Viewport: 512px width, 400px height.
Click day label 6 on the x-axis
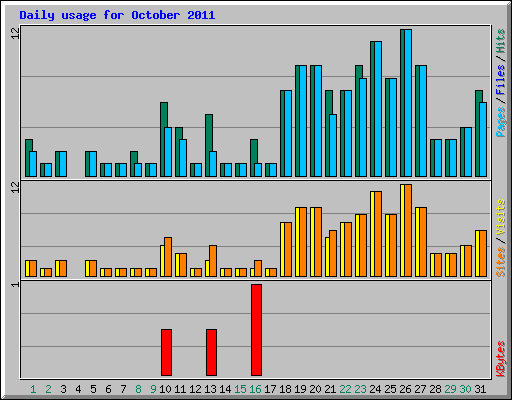[x=108, y=389]
